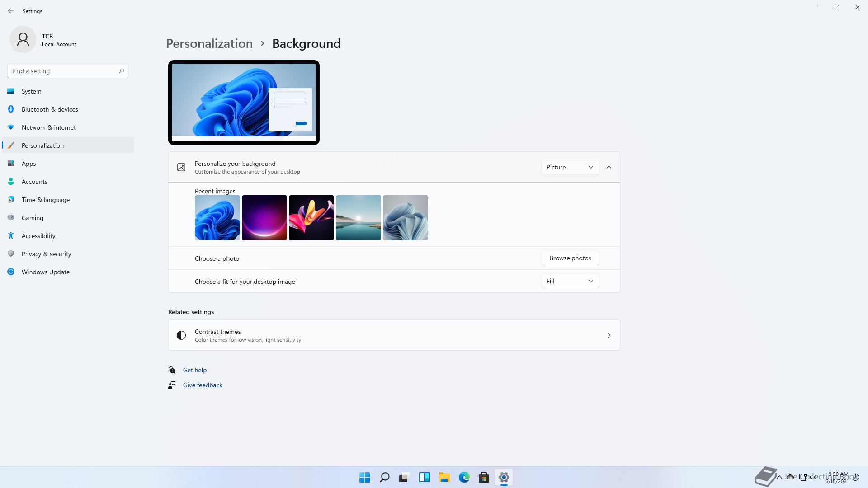Go to Network & internet settings

68,127
